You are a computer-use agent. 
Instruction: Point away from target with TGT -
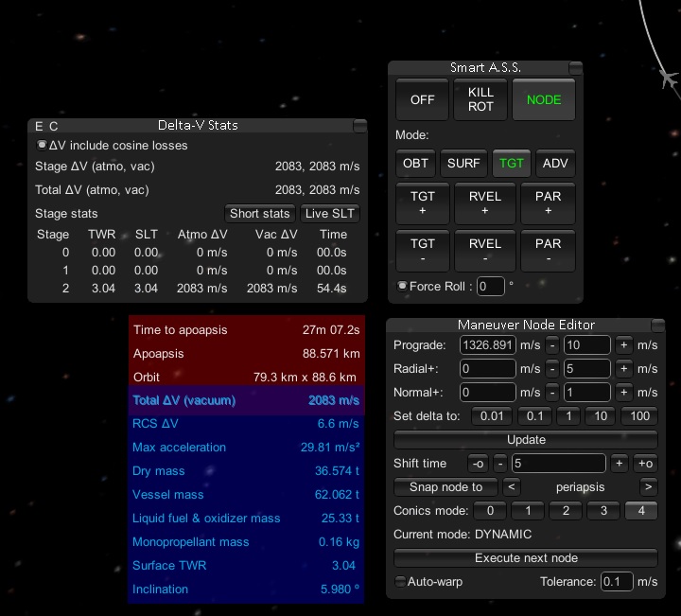(423, 251)
